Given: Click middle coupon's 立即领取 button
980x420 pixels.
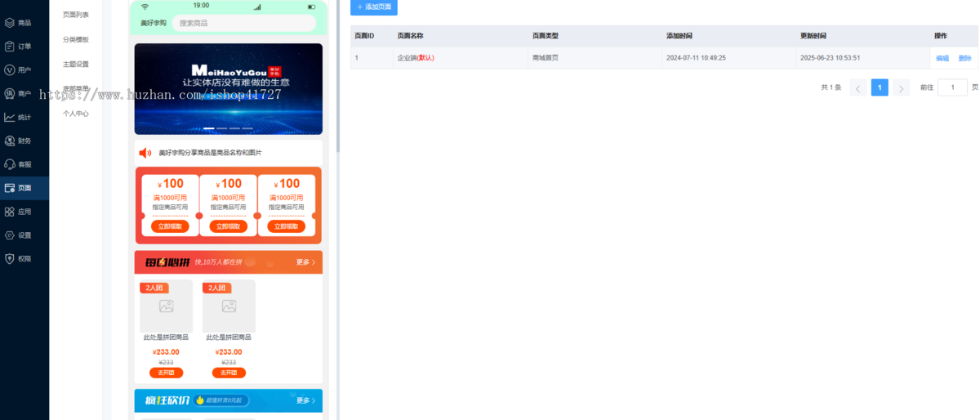Looking at the screenshot, I should coord(229,226).
